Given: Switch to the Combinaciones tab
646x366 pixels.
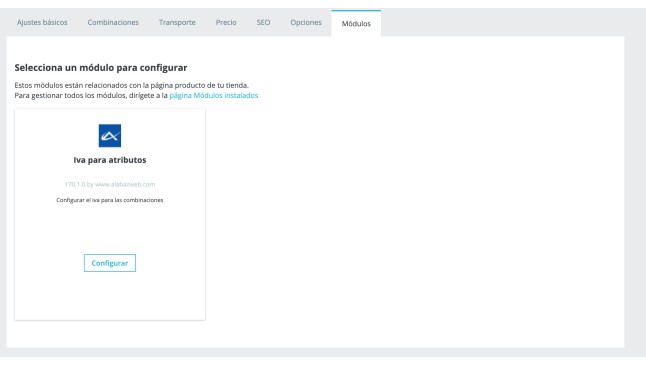Looking at the screenshot, I should [x=113, y=23].
